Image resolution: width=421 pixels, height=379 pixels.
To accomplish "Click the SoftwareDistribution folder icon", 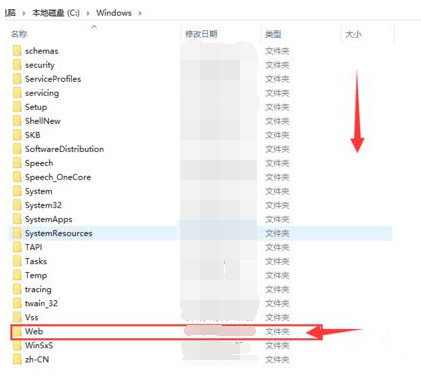I will 17,149.
